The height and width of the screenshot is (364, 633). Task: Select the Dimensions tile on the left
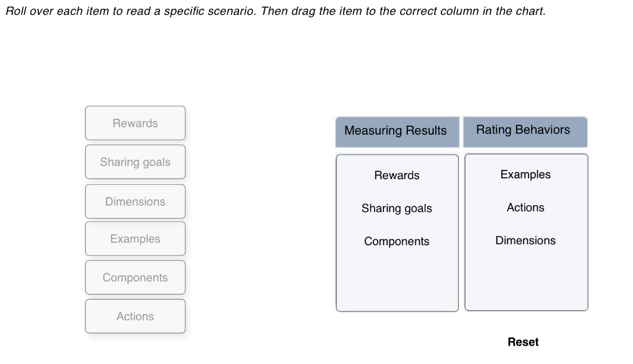[x=135, y=201]
